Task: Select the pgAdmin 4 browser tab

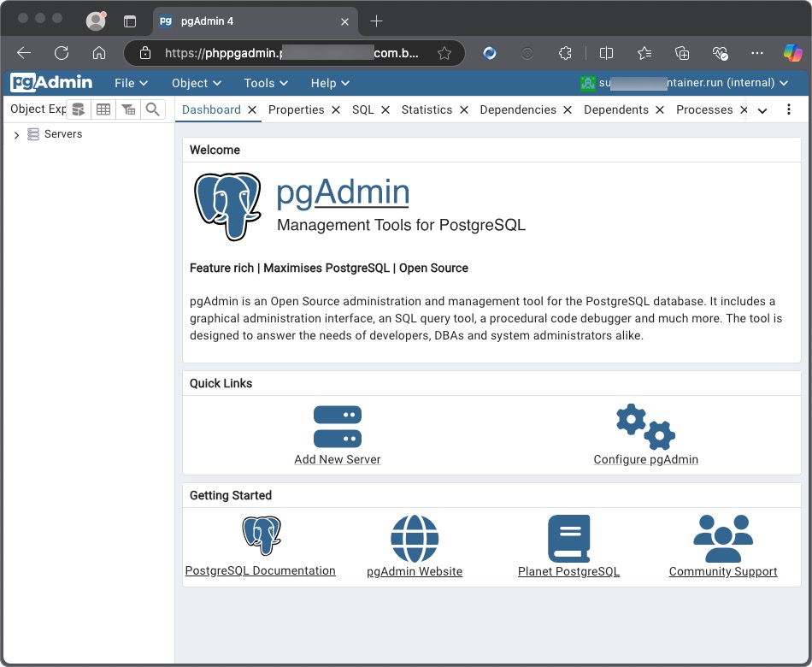Action: (256, 21)
